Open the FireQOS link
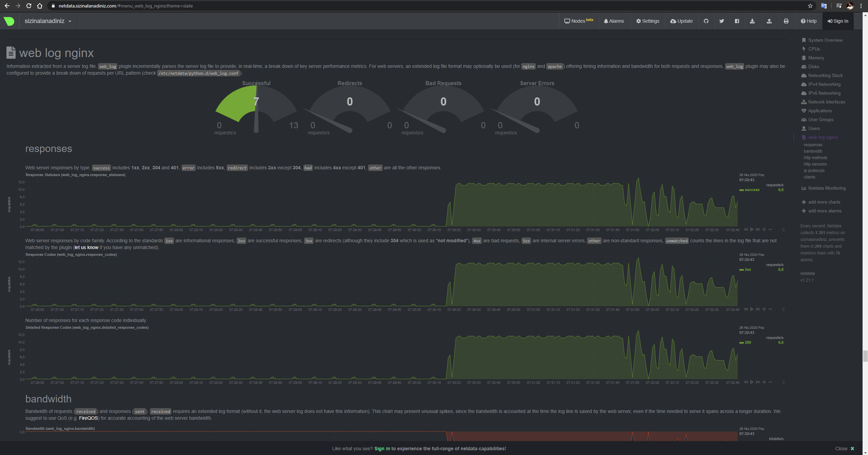 88,418
